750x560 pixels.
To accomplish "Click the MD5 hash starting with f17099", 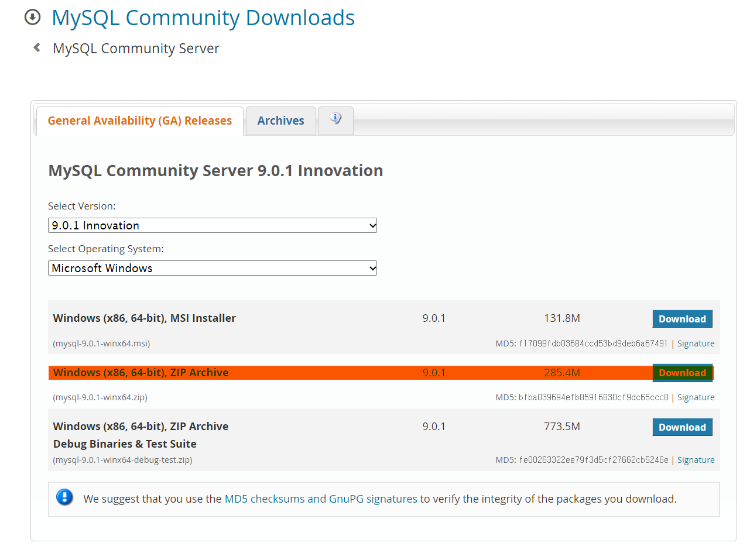I will [593, 343].
